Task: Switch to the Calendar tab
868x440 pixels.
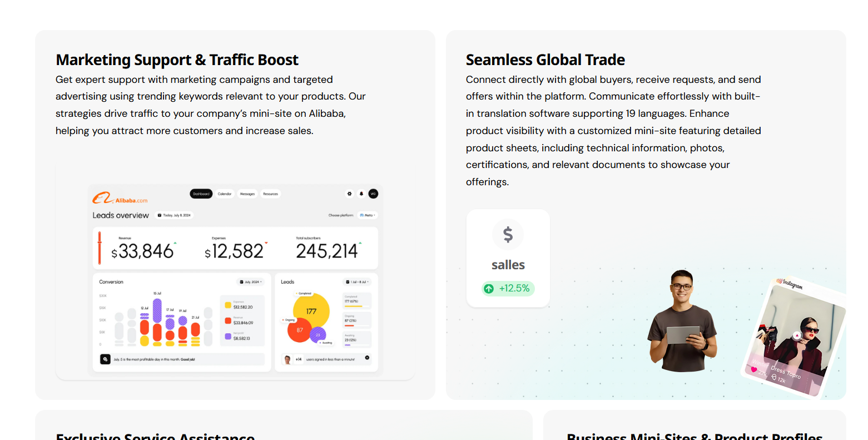Action: click(225, 194)
